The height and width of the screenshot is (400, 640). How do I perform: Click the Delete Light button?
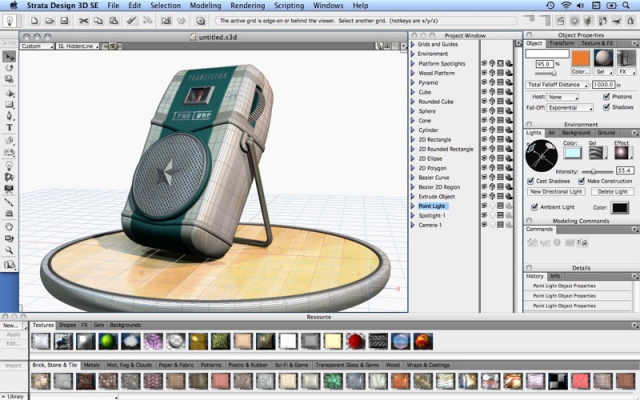pos(612,191)
